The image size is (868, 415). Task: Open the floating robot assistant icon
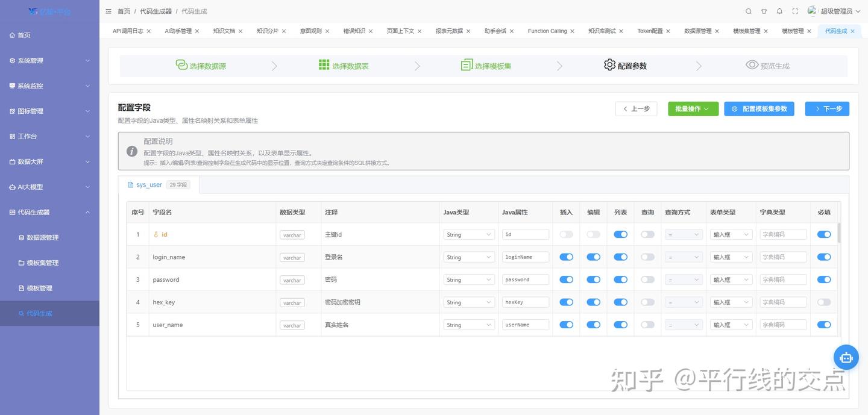click(846, 357)
